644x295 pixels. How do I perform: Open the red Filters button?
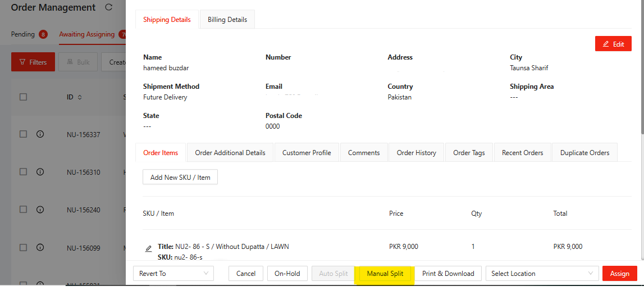33,62
